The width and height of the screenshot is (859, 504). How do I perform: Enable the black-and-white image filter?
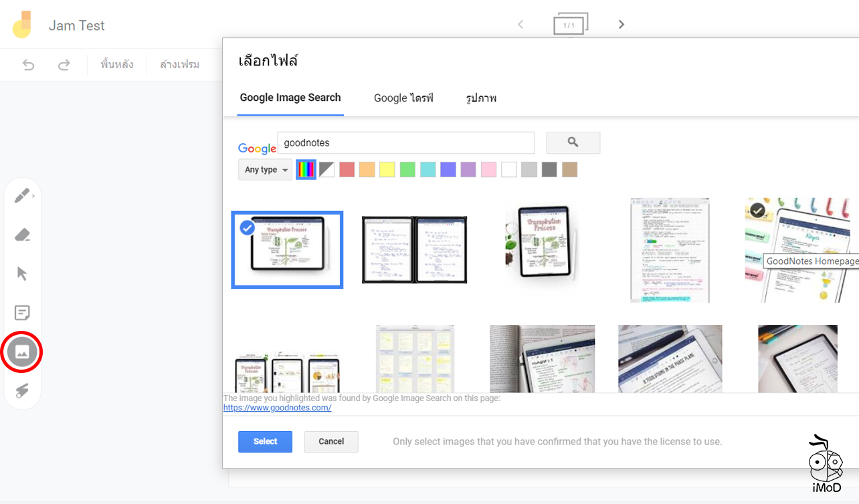pyautogui.click(x=326, y=169)
